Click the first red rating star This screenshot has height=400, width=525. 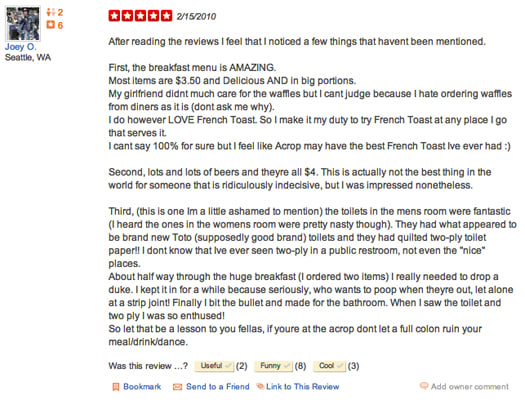coord(114,16)
